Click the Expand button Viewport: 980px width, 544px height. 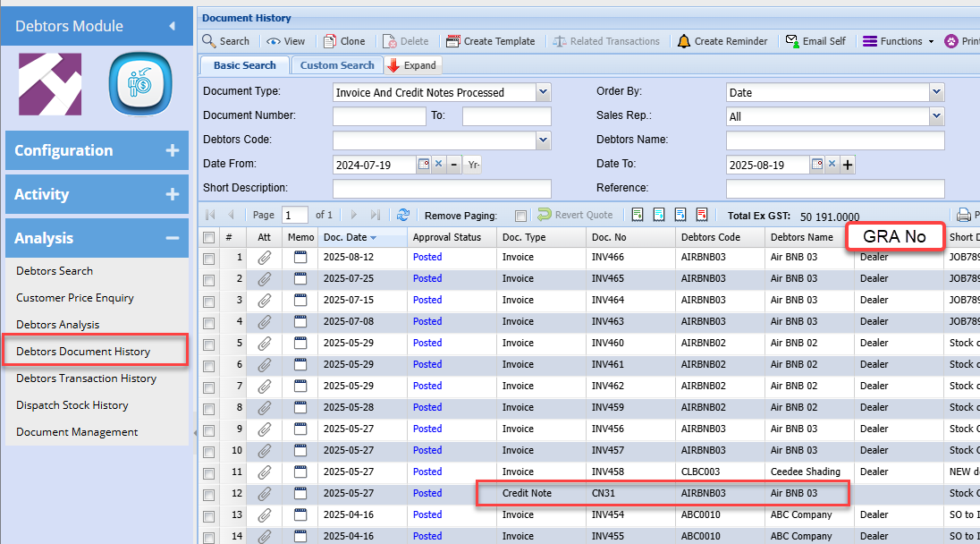coord(412,65)
